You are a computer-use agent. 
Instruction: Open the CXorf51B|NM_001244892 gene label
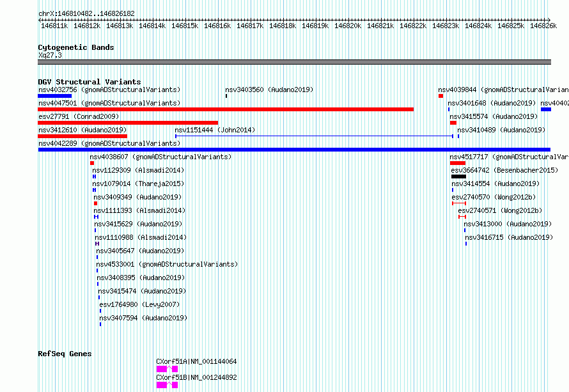(196, 377)
